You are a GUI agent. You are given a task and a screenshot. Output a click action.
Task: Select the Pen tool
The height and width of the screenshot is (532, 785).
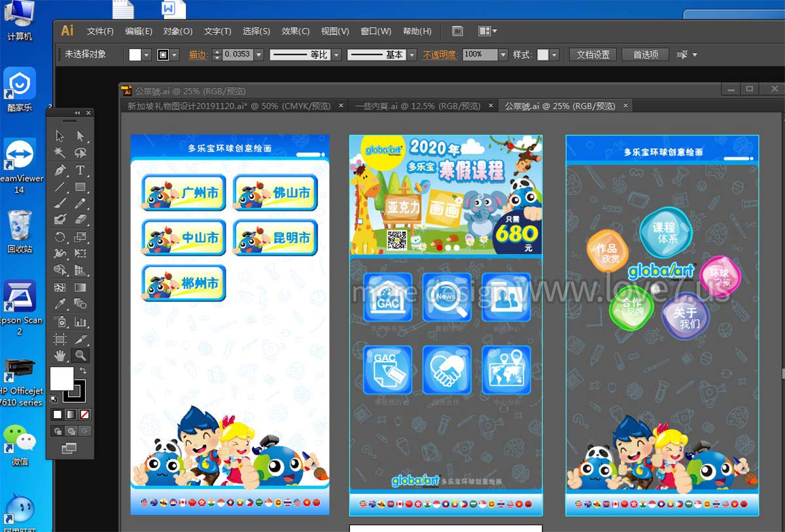60,170
